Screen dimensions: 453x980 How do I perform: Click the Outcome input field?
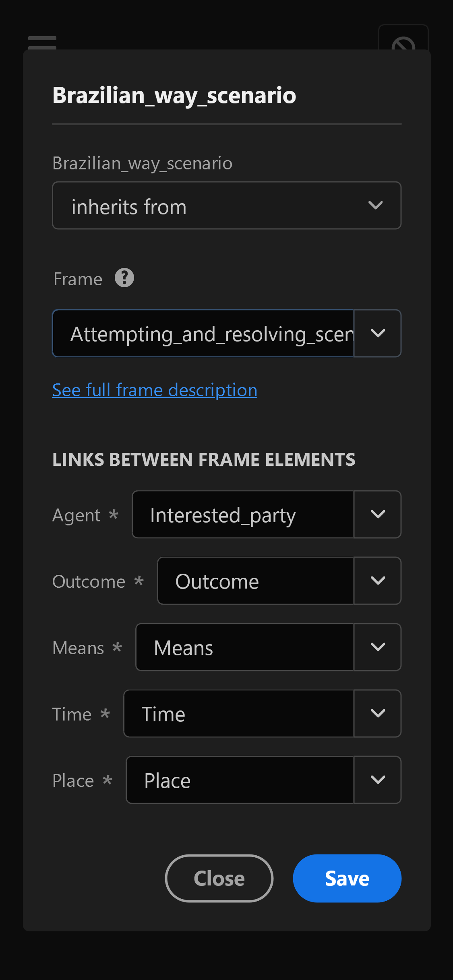[256, 581]
